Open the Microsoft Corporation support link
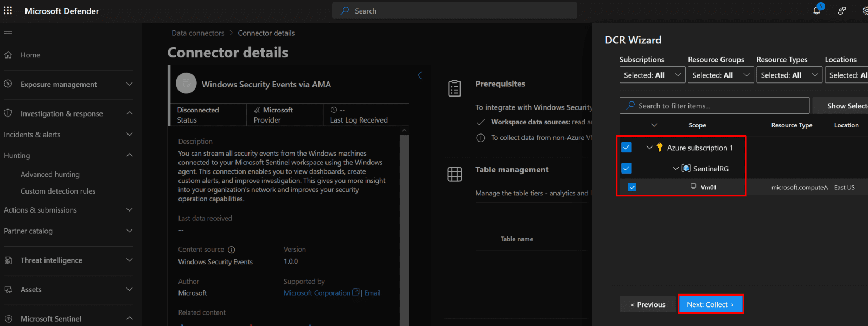This screenshot has height=326, width=868. [317, 293]
